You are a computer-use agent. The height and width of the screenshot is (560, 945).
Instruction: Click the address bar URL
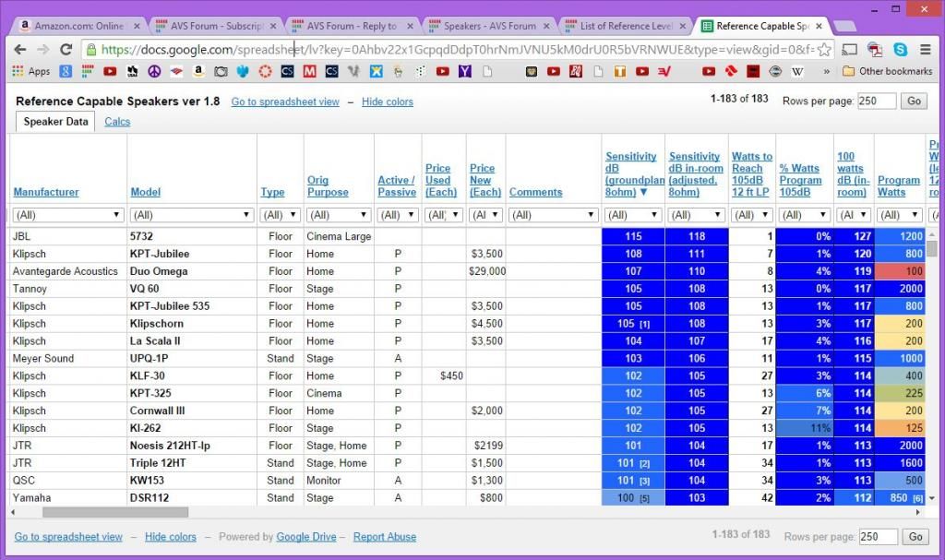click(x=458, y=50)
